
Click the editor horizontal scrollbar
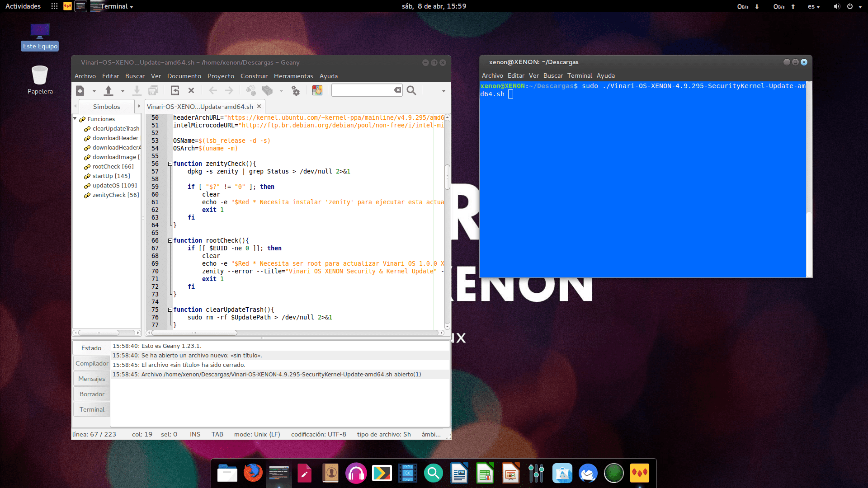point(194,333)
